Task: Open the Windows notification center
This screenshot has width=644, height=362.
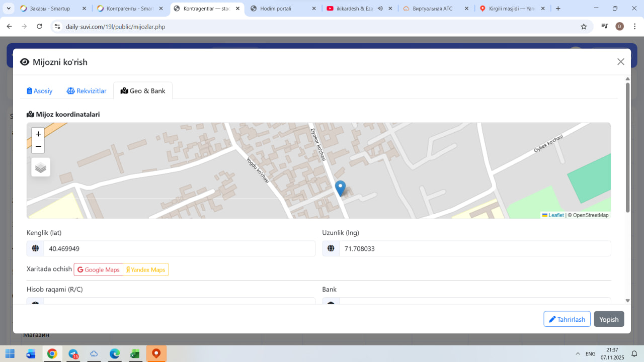Action: (x=634, y=353)
